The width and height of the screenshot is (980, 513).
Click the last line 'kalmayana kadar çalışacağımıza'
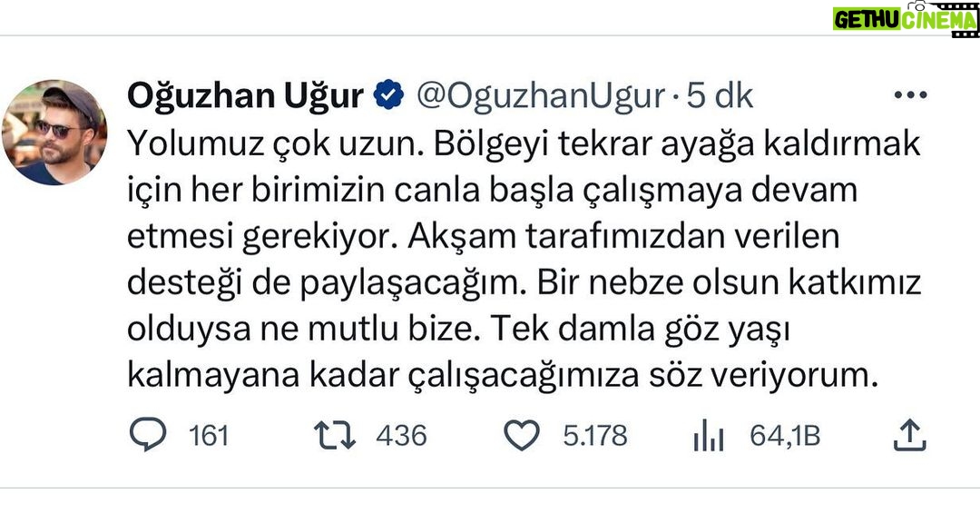[383, 376]
